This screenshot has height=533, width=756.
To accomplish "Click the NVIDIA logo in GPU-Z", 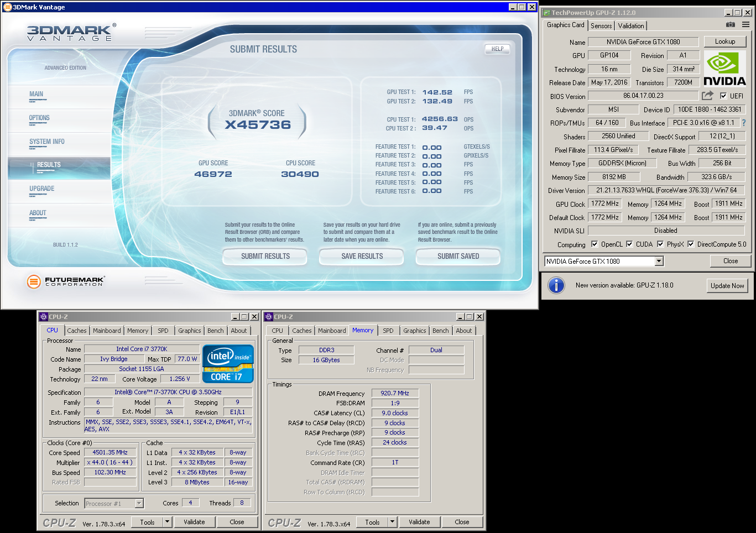I will pos(724,69).
